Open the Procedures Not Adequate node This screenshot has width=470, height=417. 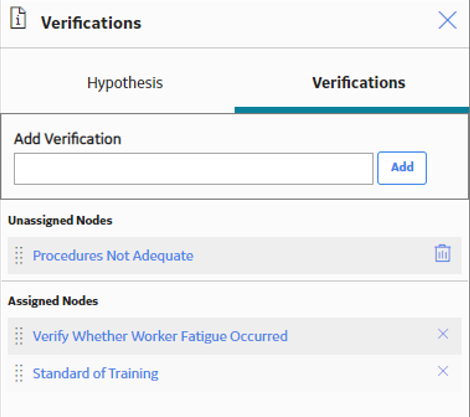click(113, 256)
